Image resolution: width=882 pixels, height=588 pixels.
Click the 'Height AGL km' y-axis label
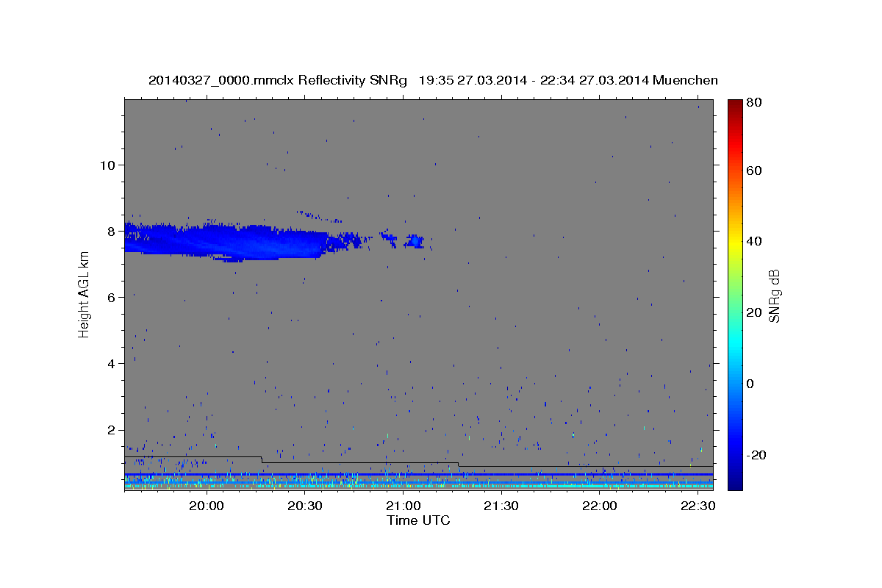tap(85, 293)
